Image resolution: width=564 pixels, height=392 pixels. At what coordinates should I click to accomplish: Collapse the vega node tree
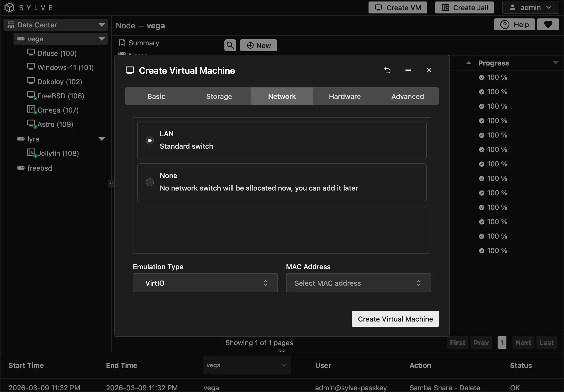[101, 39]
